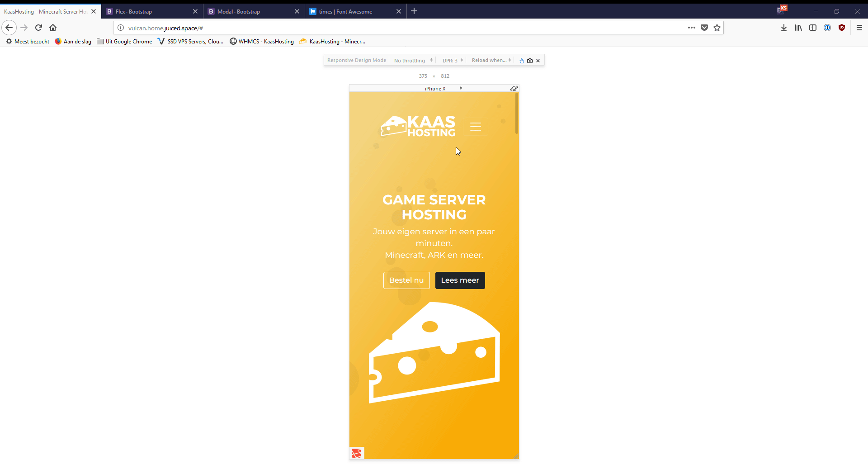Screen dimensions: 868x474
Task: Take a screenshot of the viewport
Action: (x=530, y=61)
